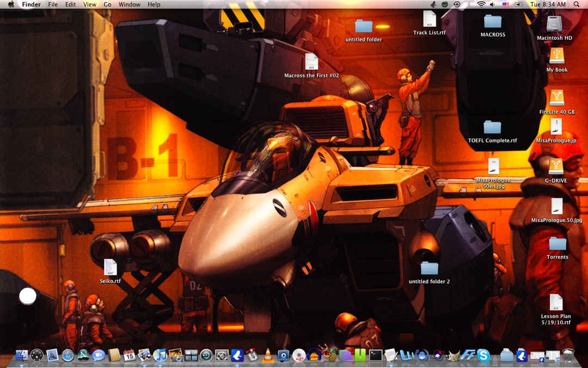
Task: Select Track List.rtf file
Action: pos(430,19)
